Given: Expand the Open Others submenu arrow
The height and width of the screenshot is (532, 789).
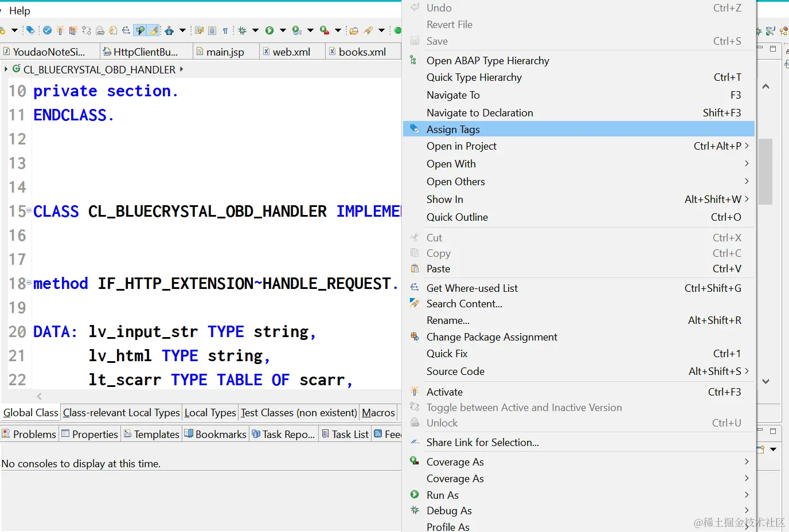Looking at the screenshot, I should point(747,181).
